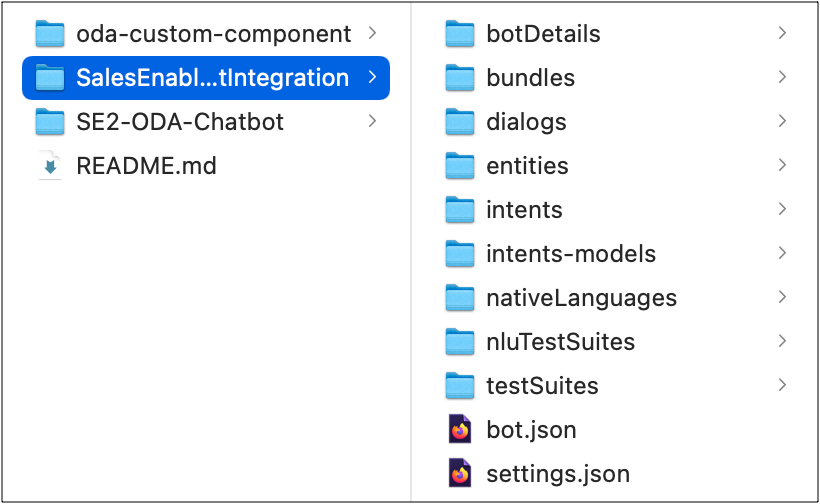The image size is (820, 504).
Task: Click the oda-custom-component folder icon
Action: click(49, 34)
